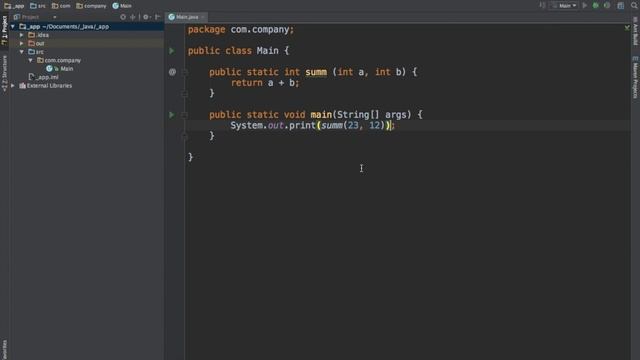
Task: Click com in the navigation breadcrumb
Action: pyautogui.click(x=61, y=6)
